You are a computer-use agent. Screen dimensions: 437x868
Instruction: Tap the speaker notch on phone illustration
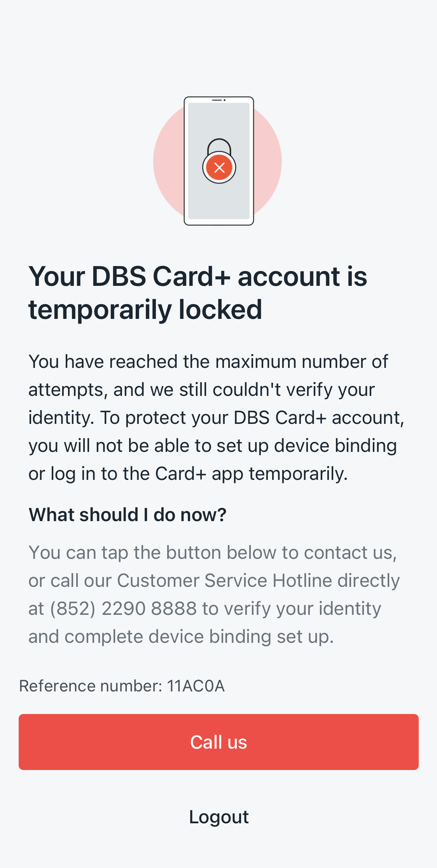click(218, 100)
